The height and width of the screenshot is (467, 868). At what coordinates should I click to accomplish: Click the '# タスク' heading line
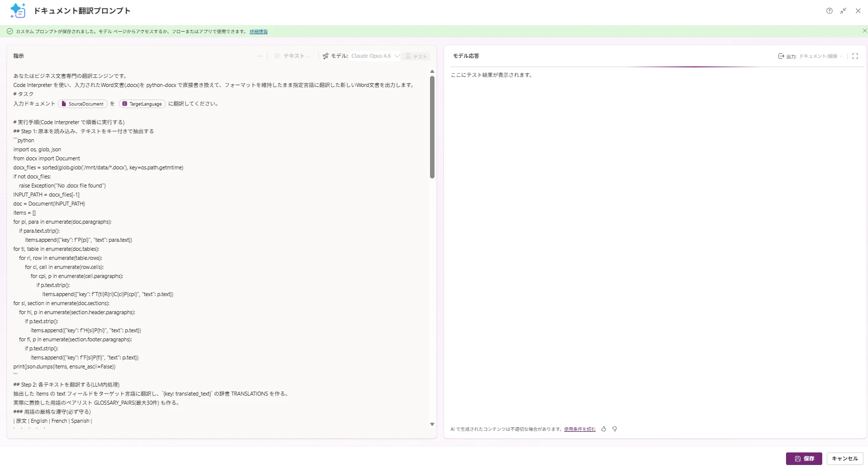click(x=24, y=94)
